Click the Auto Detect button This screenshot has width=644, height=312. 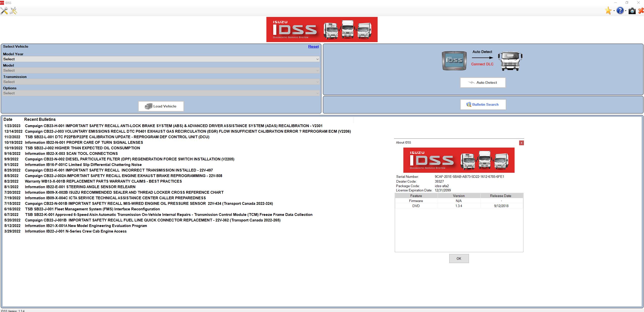tap(483, 82)
